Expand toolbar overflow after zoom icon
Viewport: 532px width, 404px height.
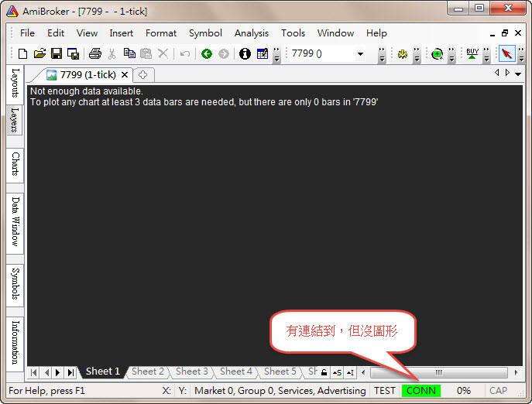click(451, 54)
